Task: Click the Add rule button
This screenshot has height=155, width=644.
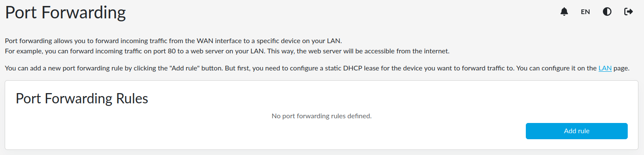Action: 576,131
